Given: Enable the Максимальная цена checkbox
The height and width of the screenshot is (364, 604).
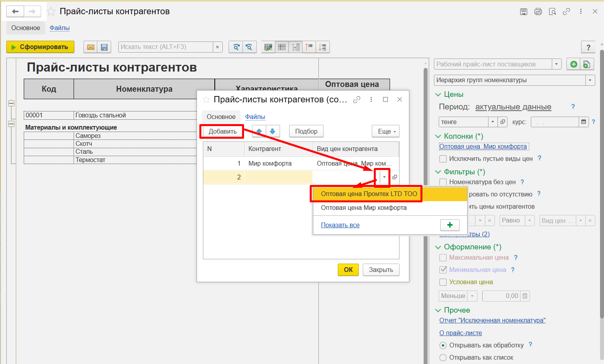Looking at the screenshot, I should [443, 258].
